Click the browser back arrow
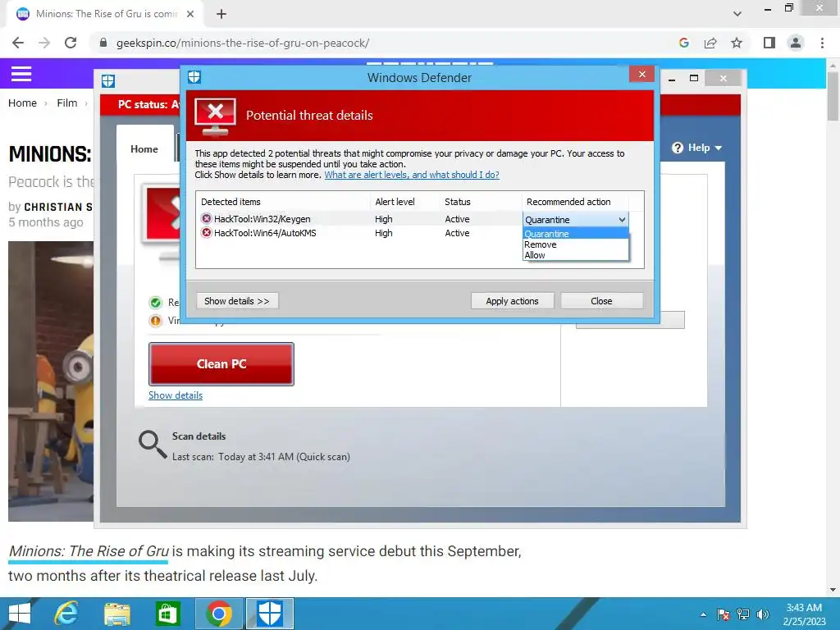Image resolution: width=840 pixels, height=630 pixels. (18, 43)
